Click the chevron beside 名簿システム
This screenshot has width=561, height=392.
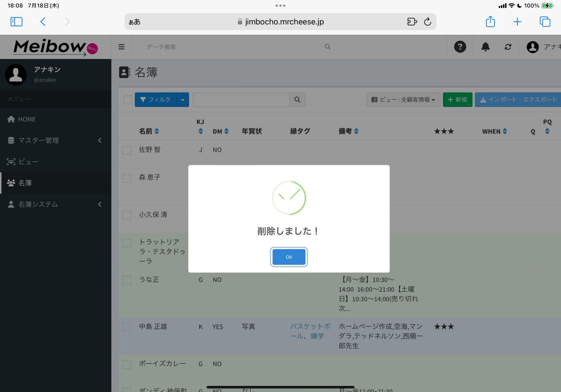click(100, 204)
